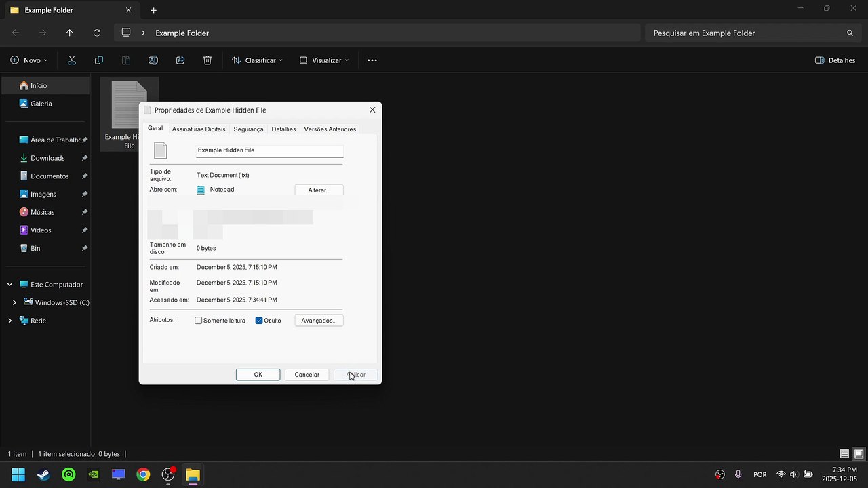
Task: Expand the Rede tree node
Action: tap(9, 321)
